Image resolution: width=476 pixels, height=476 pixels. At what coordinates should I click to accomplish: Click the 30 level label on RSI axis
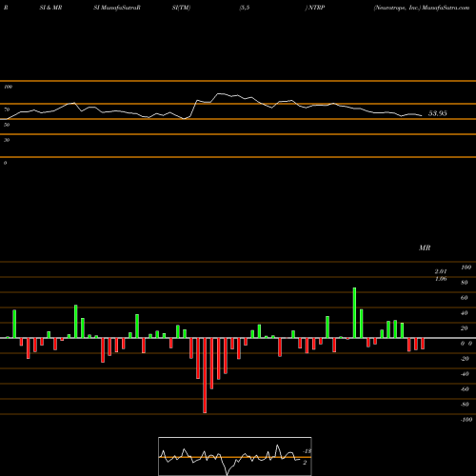click(7, 140)
